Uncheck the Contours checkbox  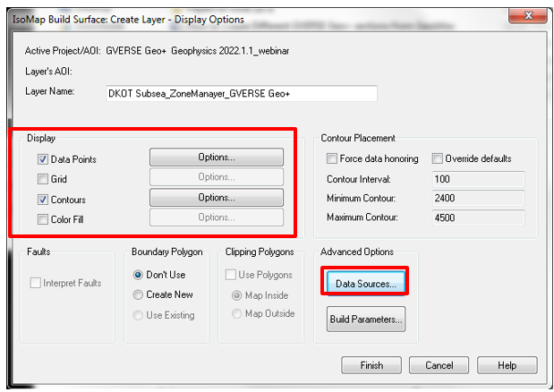43,200
